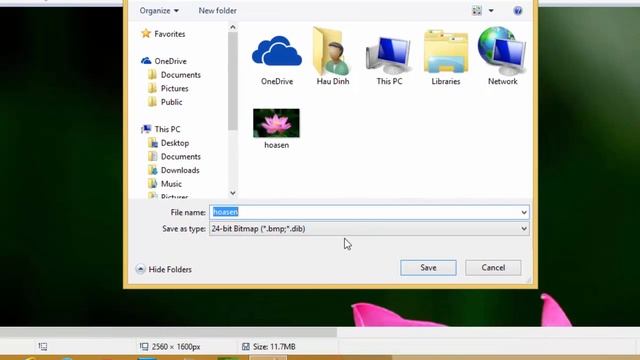The image size is (640, 360).
Task: Open the Save as type combo box
Action: [369, 229]
